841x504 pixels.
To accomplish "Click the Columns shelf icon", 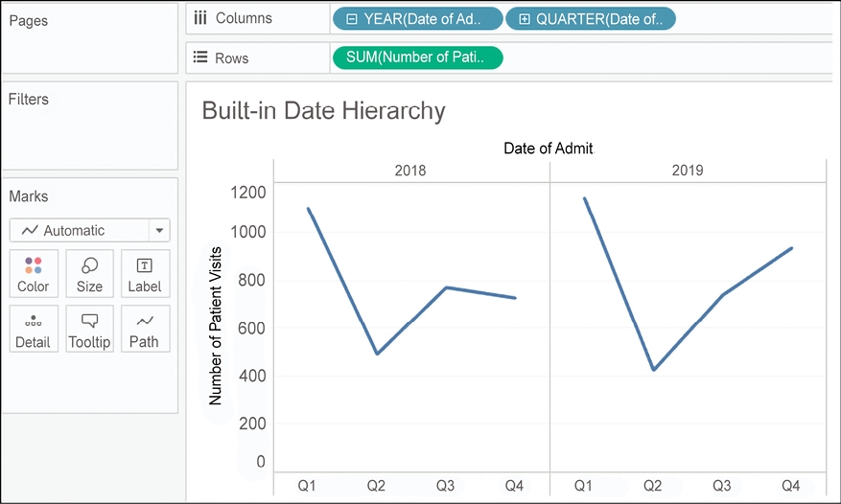I will point(200,18).
